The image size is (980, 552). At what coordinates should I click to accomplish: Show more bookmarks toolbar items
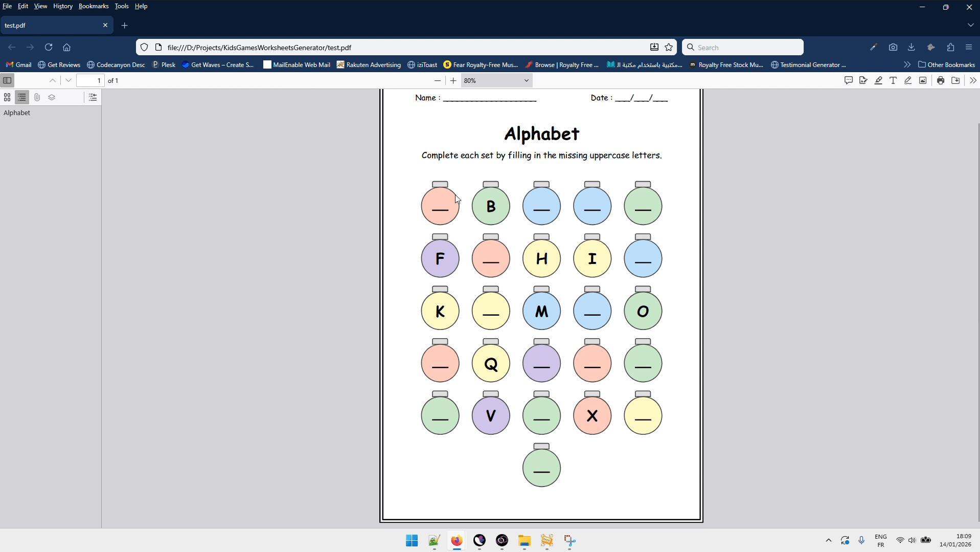pos(907,65)
